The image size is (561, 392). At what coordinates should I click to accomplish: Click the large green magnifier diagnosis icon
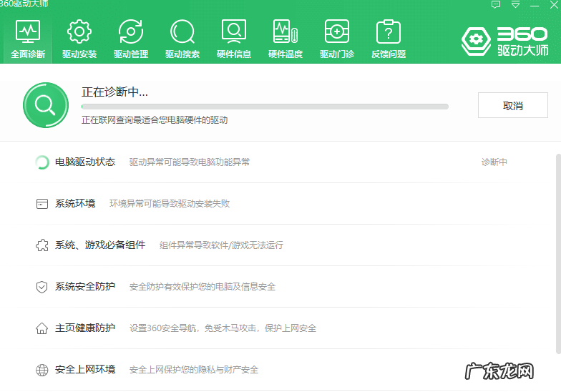click(46, 105)
